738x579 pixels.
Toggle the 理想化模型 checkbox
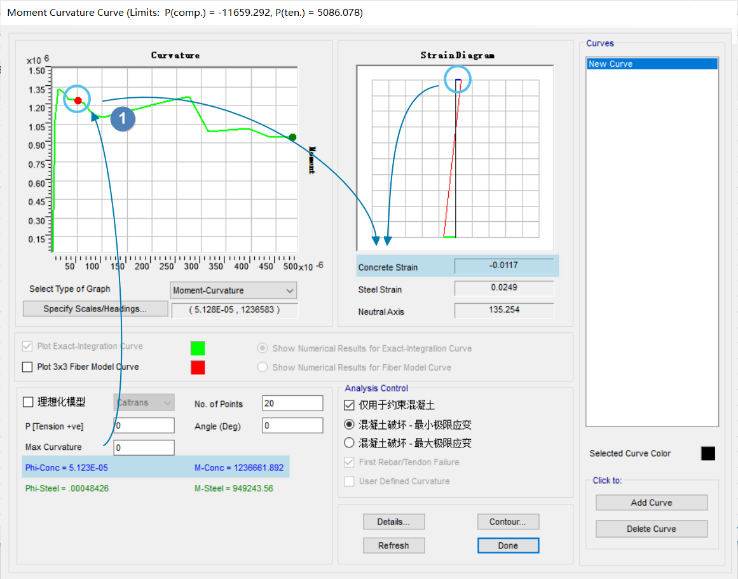pyautogui.click(x=28, y=403)
